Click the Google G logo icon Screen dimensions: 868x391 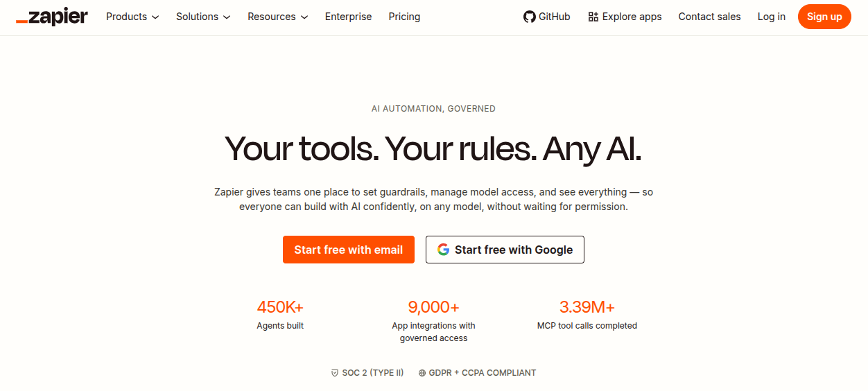tap(443, 250)
